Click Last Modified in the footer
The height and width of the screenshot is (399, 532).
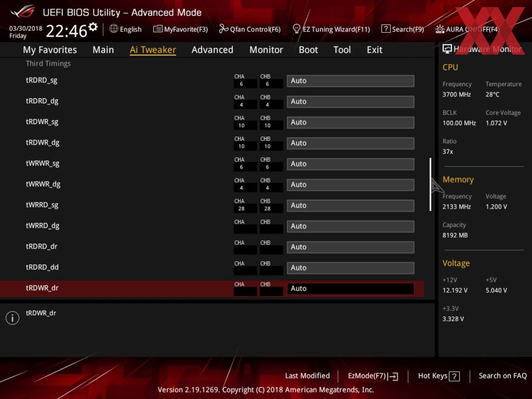(x=307, y=376)
